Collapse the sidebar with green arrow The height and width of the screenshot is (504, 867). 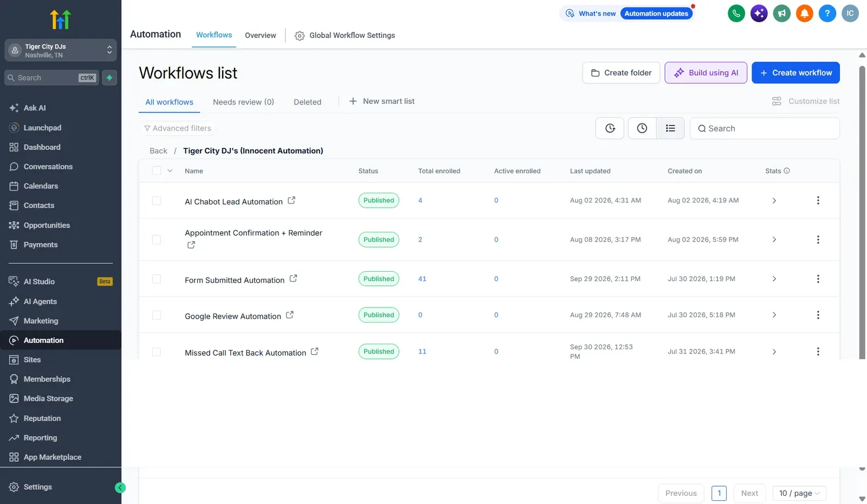(x=120, y=488)
